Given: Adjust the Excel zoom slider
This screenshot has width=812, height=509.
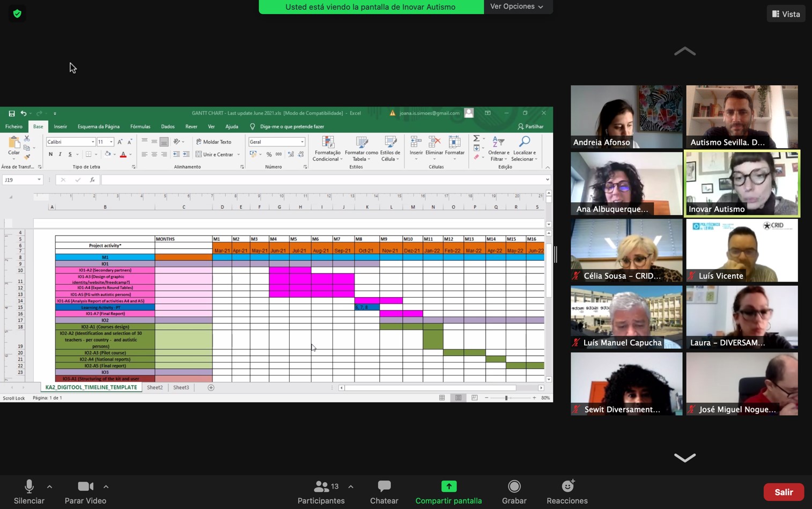Looking at the screenshot, I should click(506, 398).
